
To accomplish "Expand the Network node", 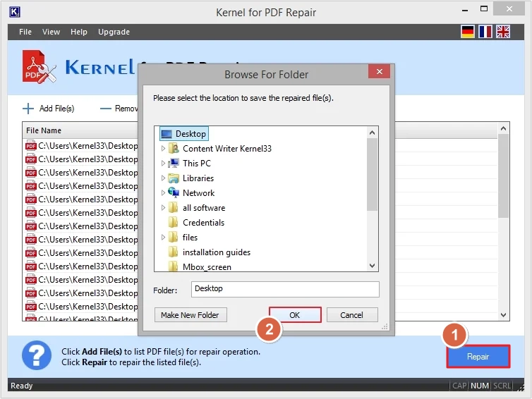I will tap(163, 193).
